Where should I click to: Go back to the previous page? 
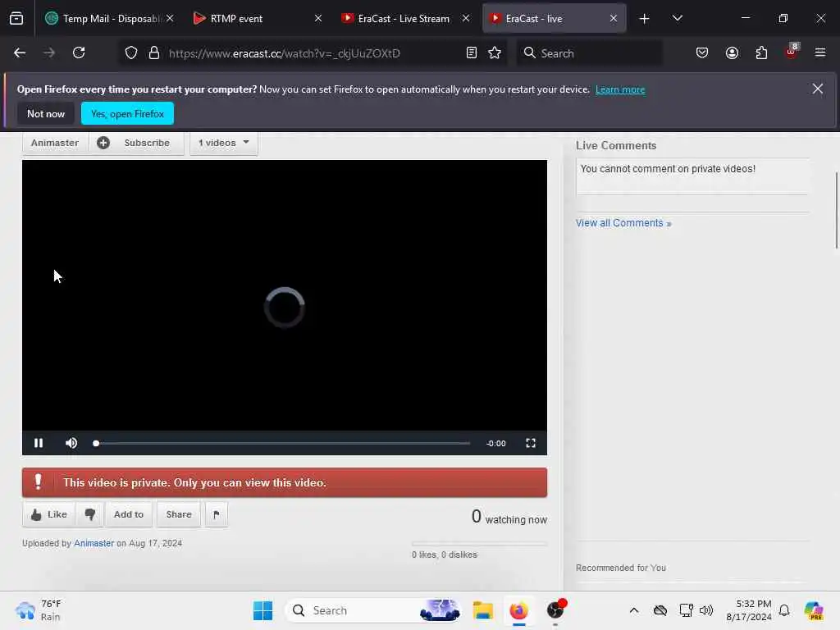click(x=20, y=52)
